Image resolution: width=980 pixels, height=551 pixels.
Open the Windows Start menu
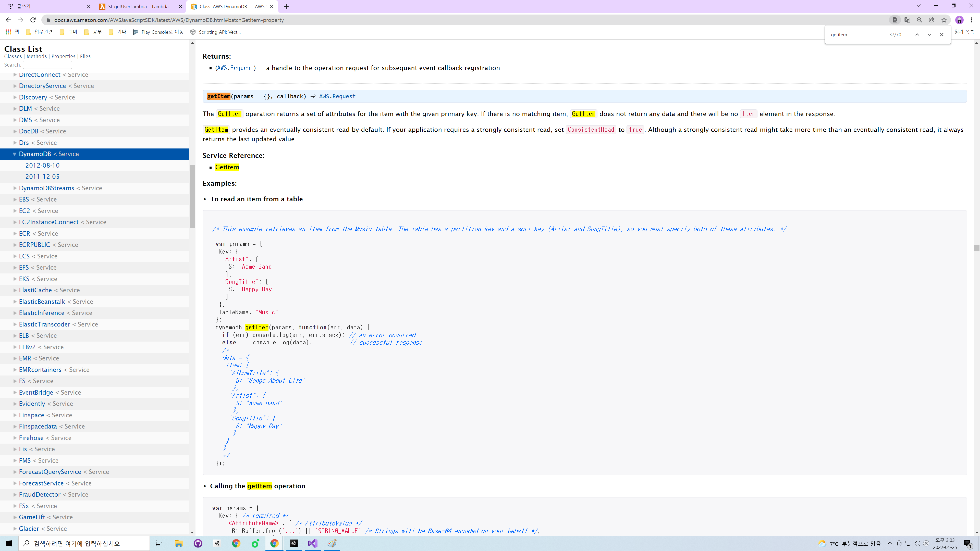[9, 543]
